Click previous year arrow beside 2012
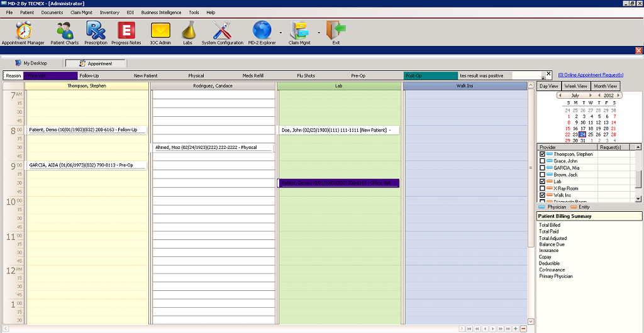The width and height of the screenshot is (644, 333). coord(599,95)
